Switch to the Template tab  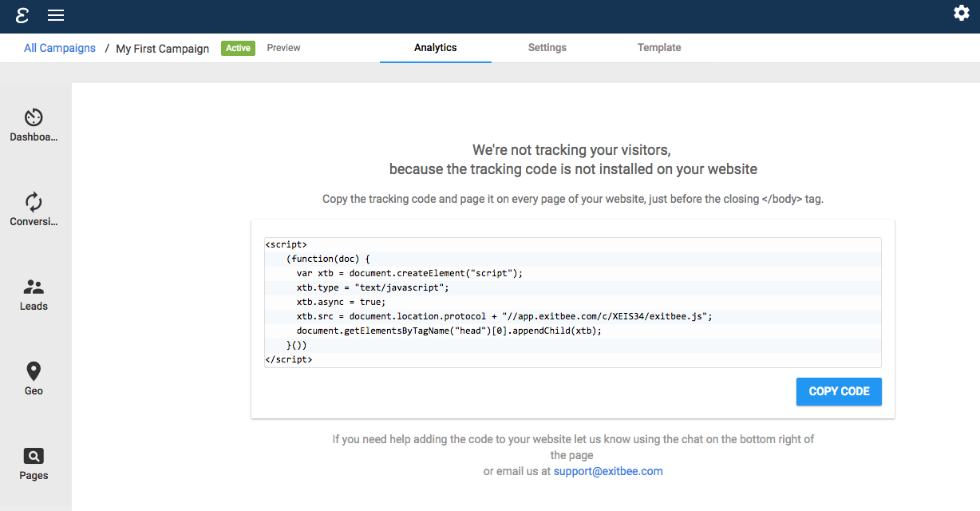659,48
